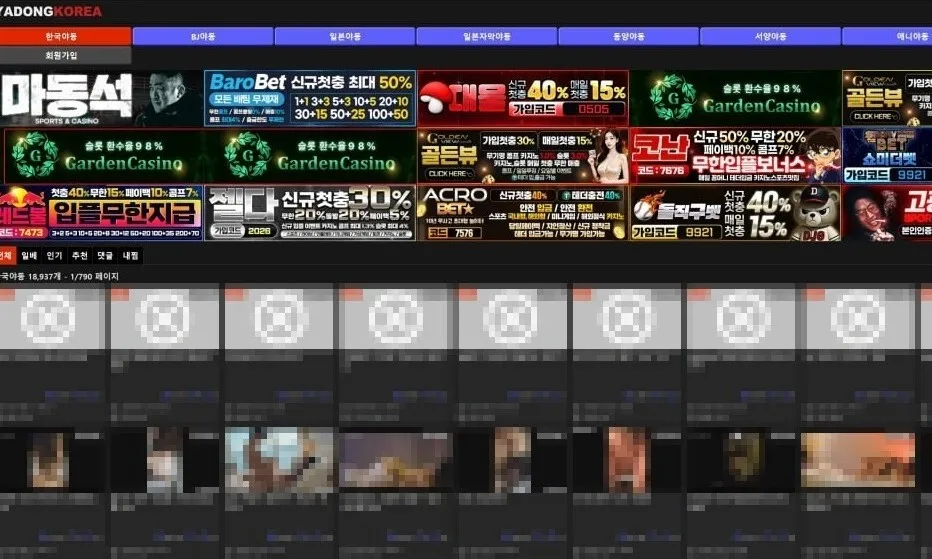Viewport: 932px width, 559px height.
Task: Switch to the BJ야동 tab
Action: 203,36
